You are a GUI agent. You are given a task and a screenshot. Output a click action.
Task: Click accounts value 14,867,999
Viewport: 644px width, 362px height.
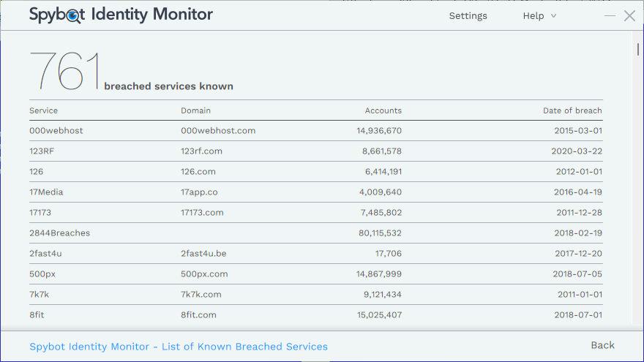pyautogui.click(x=378, y=274)
